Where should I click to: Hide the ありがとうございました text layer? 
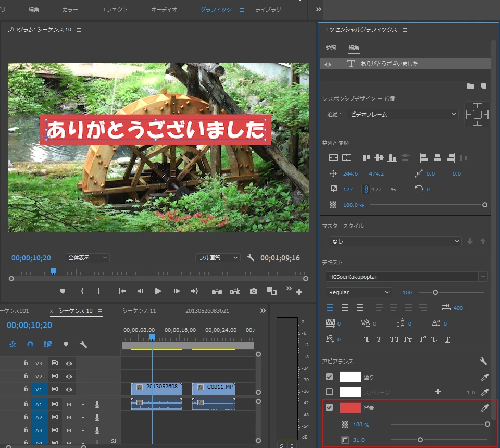pos(328,64)
